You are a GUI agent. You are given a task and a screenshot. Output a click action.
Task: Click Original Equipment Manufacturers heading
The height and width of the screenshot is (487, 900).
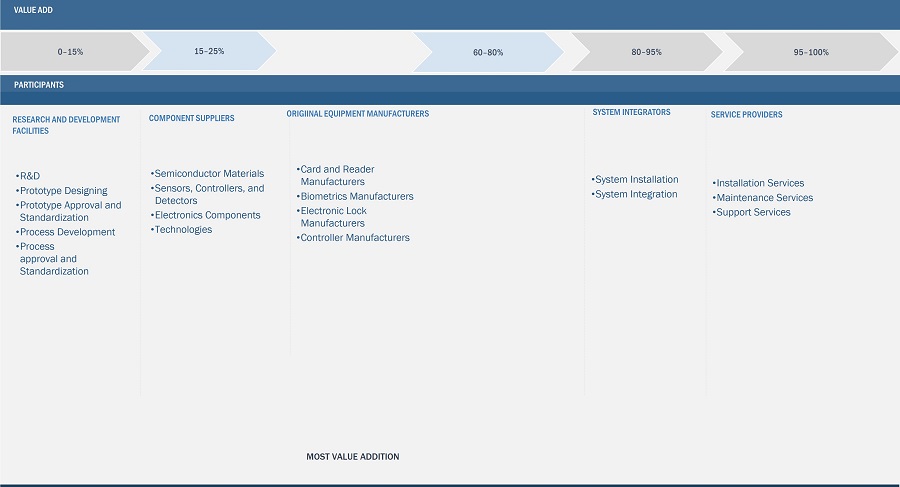[357, 114]
